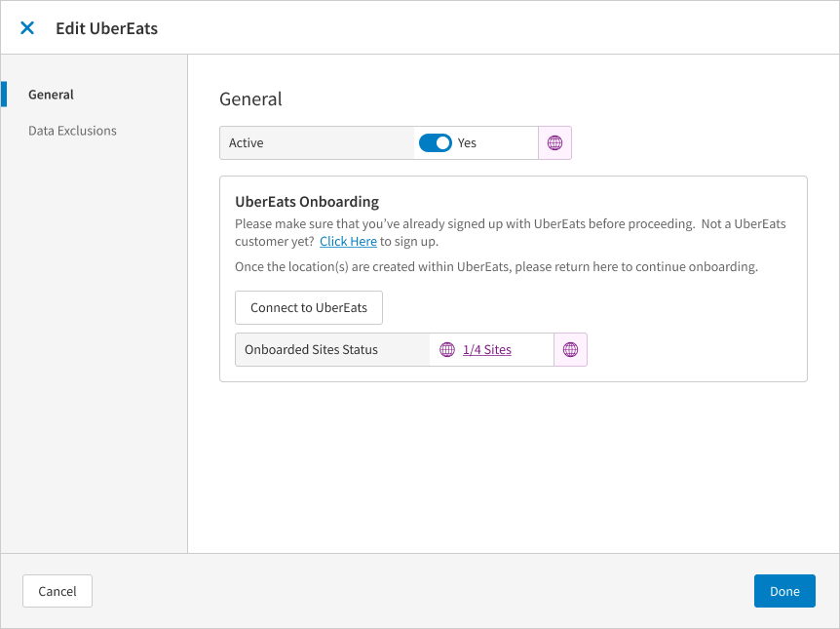The width and height of the screenshot is (840, 629).
Task: Click the General page heading
Action: tap(250, 98)
